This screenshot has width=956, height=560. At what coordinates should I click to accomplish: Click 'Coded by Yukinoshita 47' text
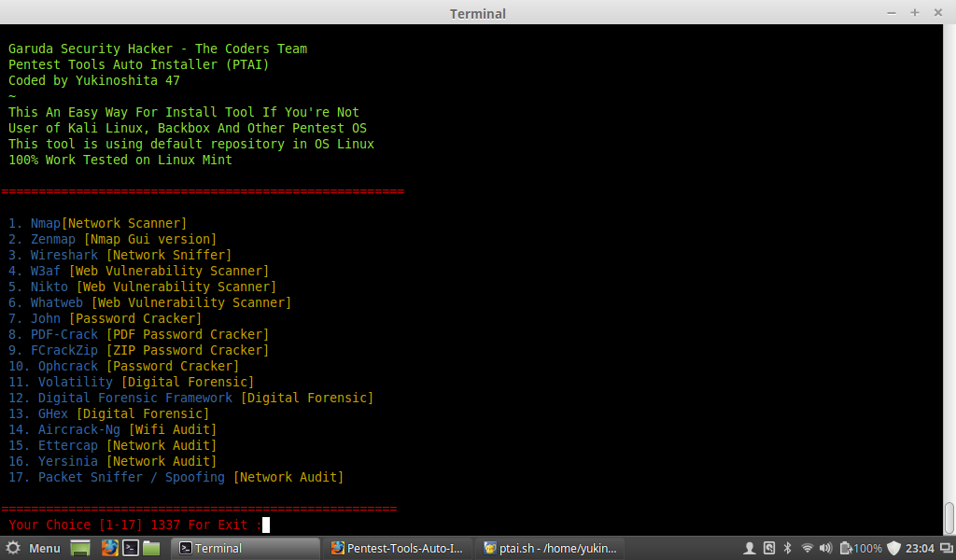tap(94, 80)
